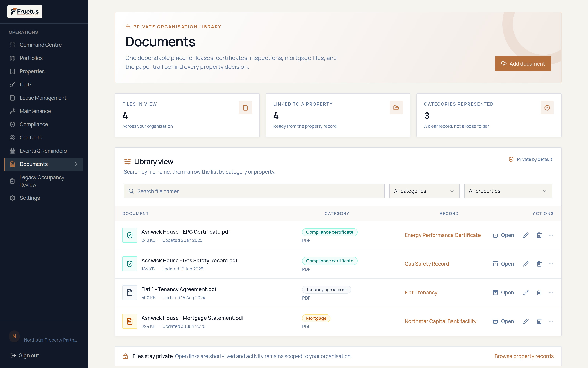Follow the Energy Performance Certificate record link

pyautogui.click(x=442, y=235)
